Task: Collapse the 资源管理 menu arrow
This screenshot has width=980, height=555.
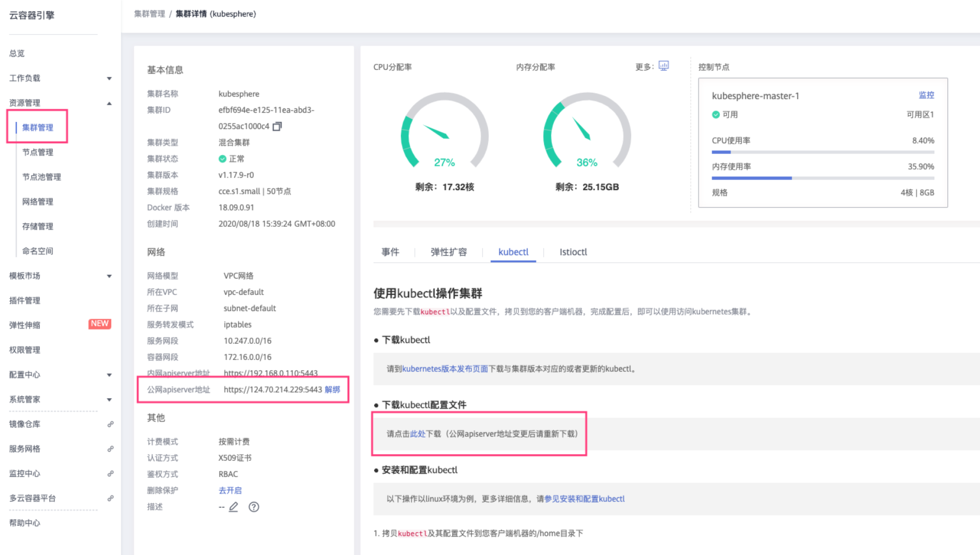Action: coord(110,103)
